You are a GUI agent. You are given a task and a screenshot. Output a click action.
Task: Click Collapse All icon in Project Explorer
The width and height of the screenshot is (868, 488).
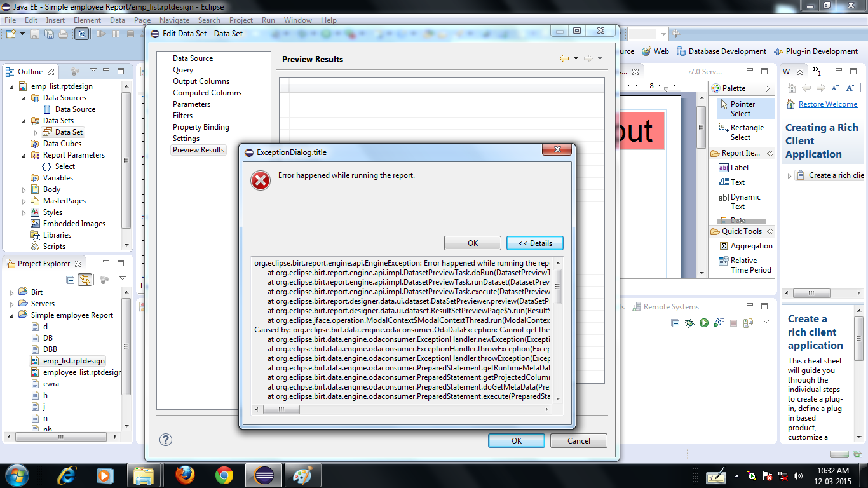[71, 280]
